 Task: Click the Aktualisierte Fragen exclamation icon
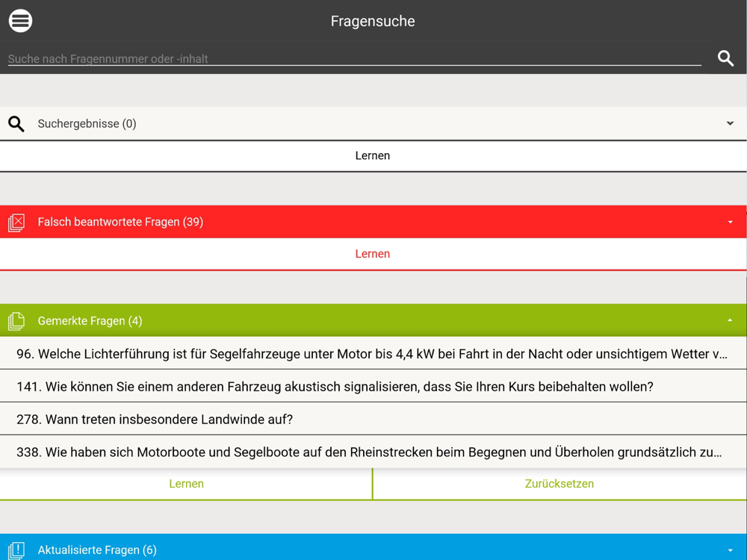click(x=16, y=550)
